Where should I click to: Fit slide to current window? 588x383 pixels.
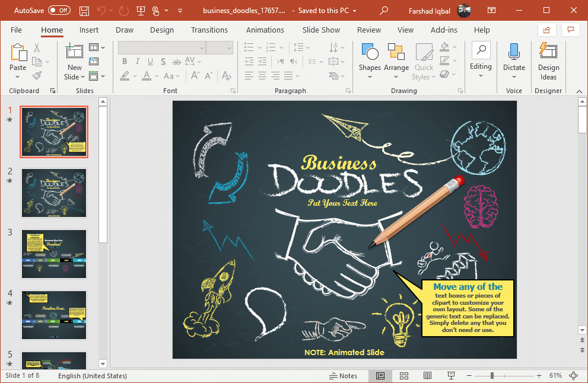pos(574,376)
